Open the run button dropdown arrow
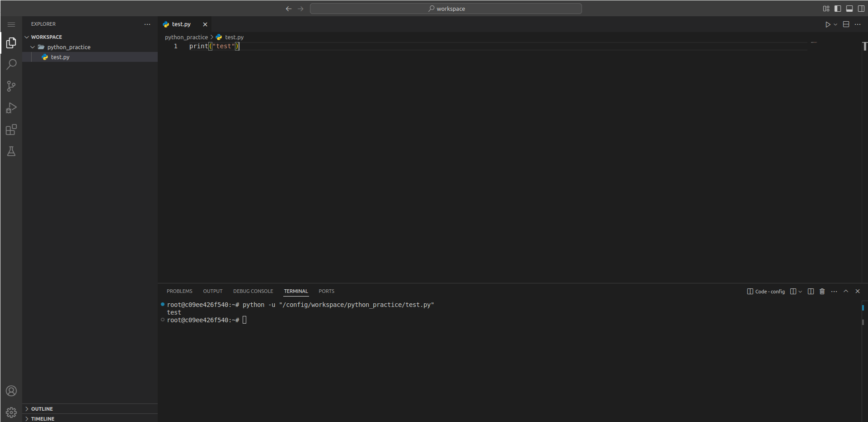 pyautogui.click(x=835, y=24)
